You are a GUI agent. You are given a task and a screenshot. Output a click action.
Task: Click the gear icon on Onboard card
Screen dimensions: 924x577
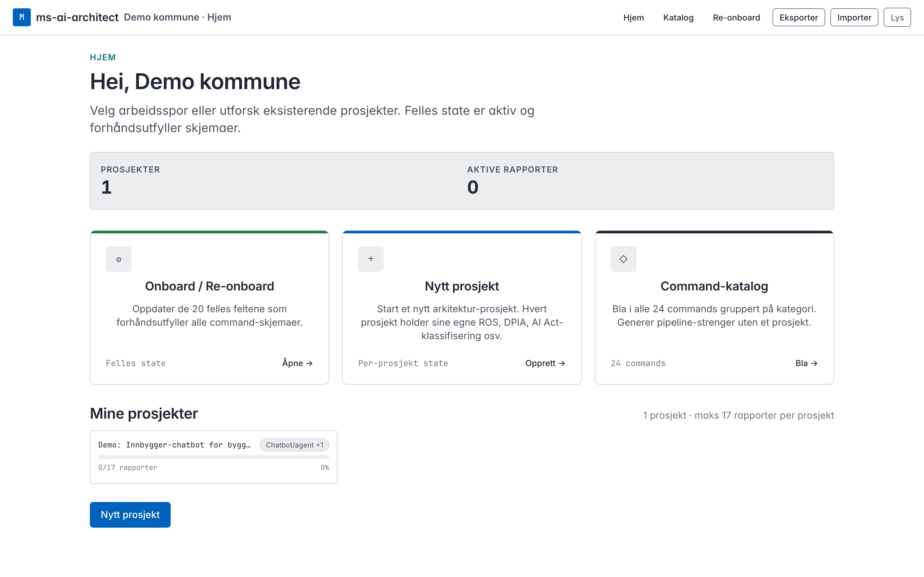tap(118, 259)
